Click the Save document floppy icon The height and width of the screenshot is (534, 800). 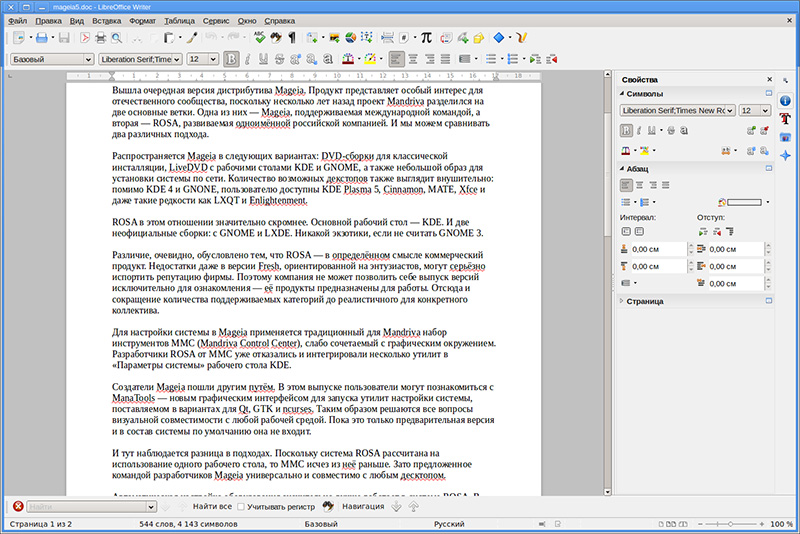(64, 38)
